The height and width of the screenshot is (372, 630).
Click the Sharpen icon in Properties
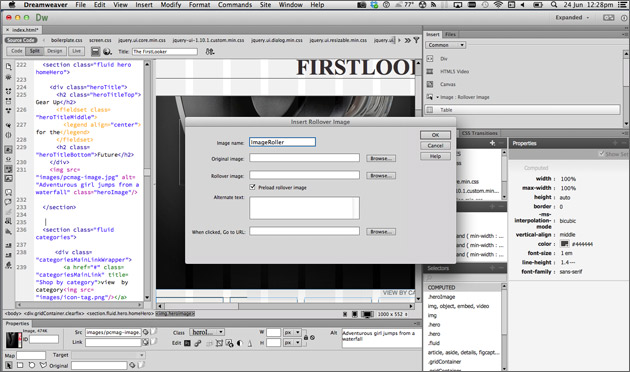[250, 343]
